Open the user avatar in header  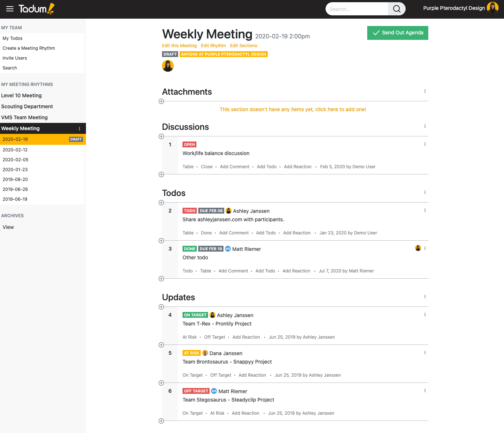[493, 8]
